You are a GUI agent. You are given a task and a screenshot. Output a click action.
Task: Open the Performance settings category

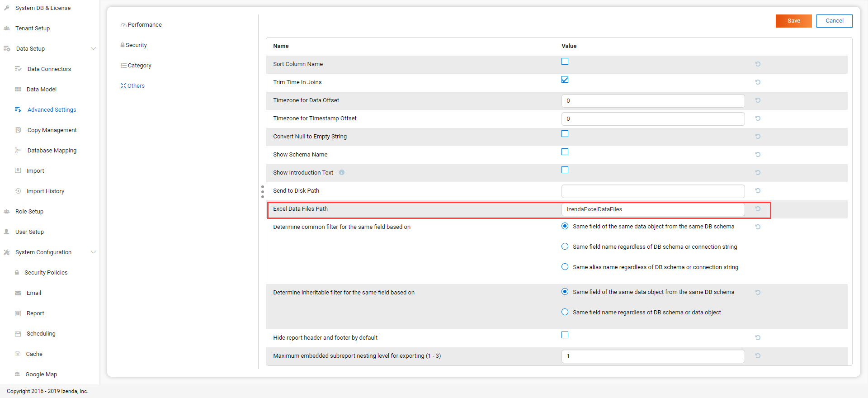pyautogui.click(x=144, y=25)
